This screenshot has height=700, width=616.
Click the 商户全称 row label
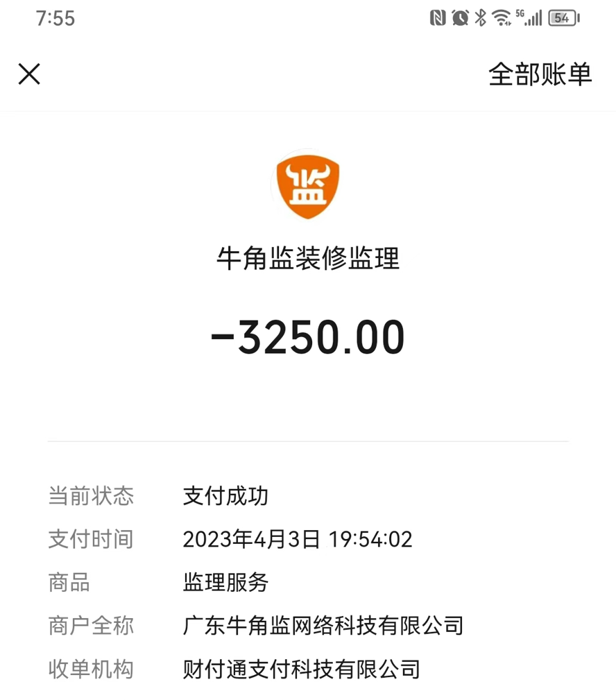tap(91, 626)
